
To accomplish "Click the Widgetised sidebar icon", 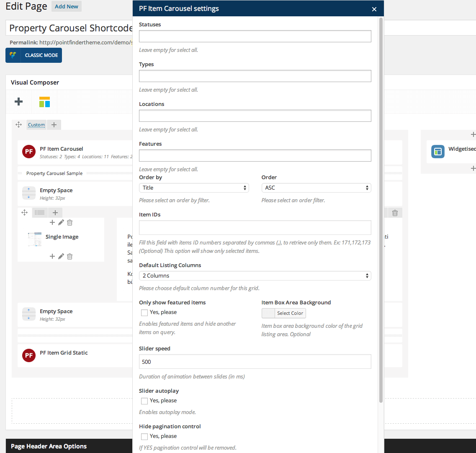I will pyautogui.click(x=438, y=152).
